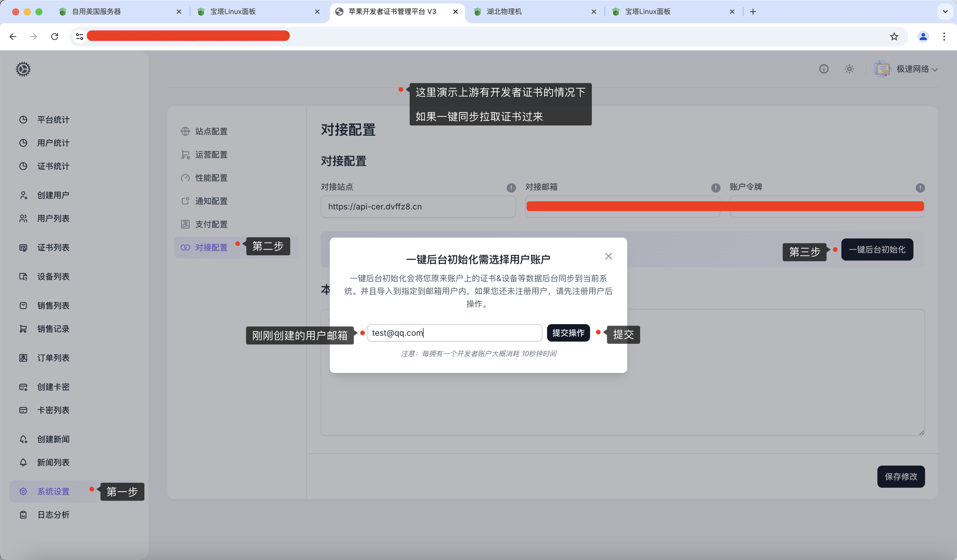Open the Chrome profile avatar
The height and width of the screenshot is (560, 957).
tap(923, 36)
